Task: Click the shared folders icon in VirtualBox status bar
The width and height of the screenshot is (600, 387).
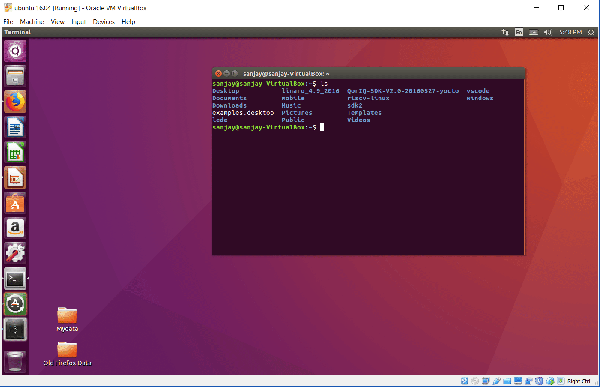Action: coord(507,381)
